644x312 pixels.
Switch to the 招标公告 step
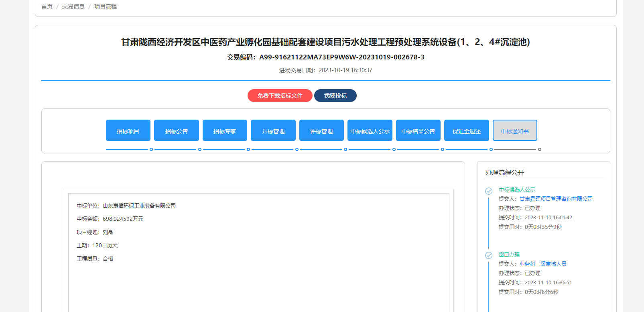point(176,131)
